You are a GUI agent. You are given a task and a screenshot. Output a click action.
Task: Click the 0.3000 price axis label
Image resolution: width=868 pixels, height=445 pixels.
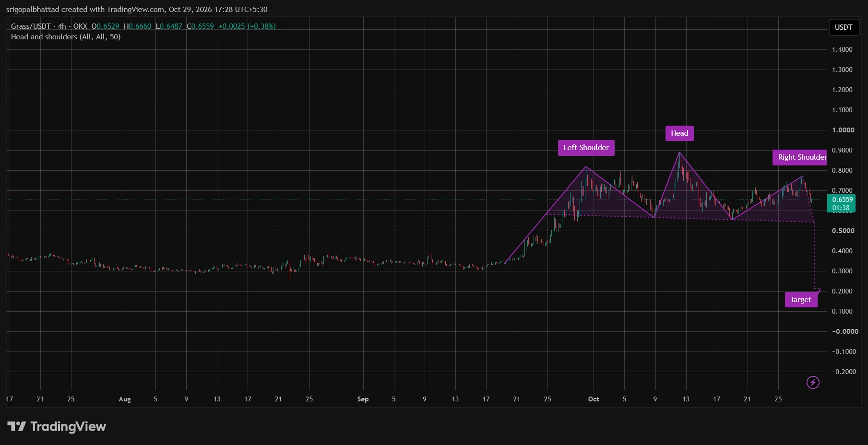point(842,271)
